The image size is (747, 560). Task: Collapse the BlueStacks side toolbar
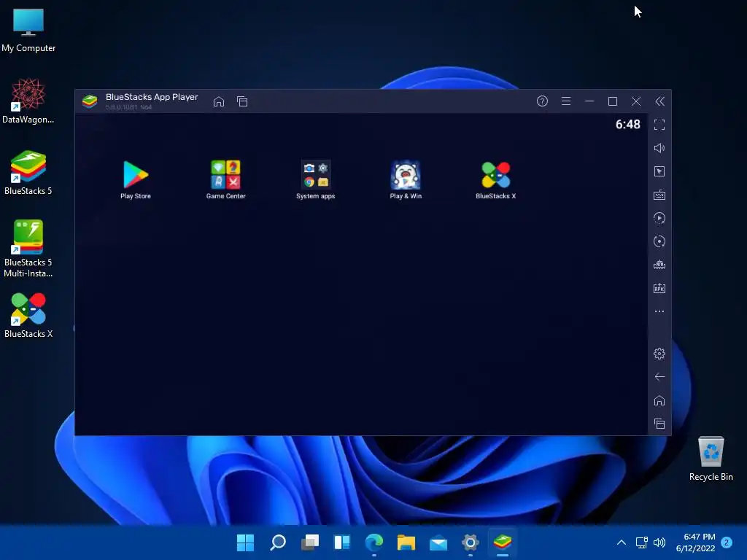pyautogui.click(x=659, y=101)
